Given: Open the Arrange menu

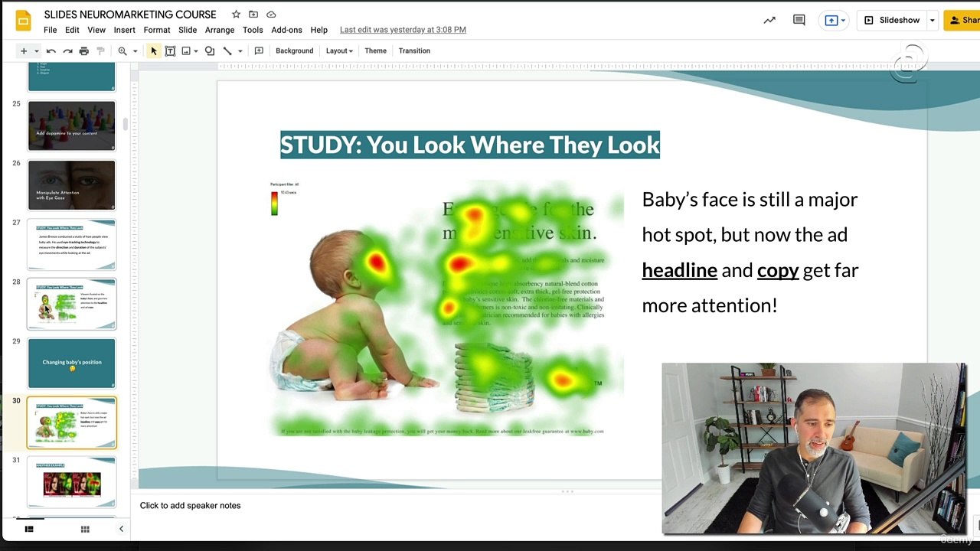Looking at the screenshot, I should click(220, 30).
